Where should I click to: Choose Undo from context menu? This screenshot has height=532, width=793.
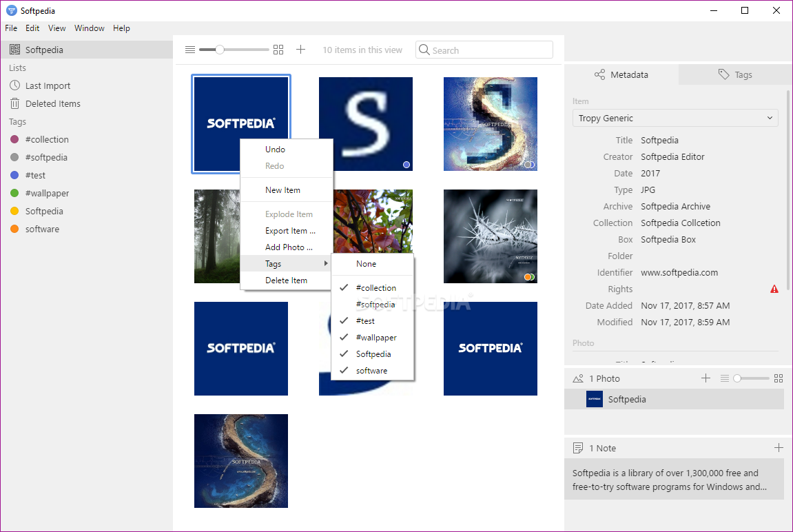[x=286, y=149]
